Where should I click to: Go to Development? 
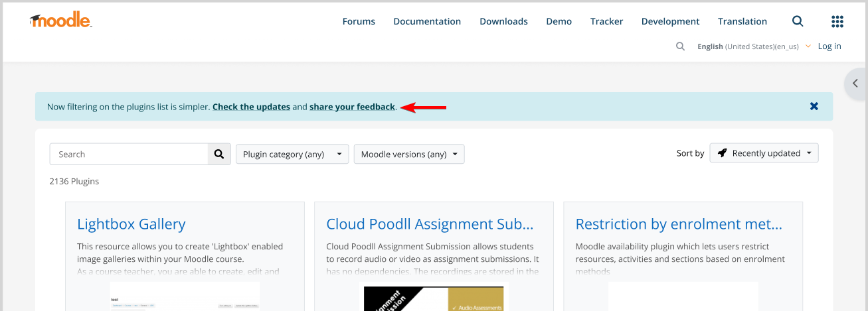point(670,21)
